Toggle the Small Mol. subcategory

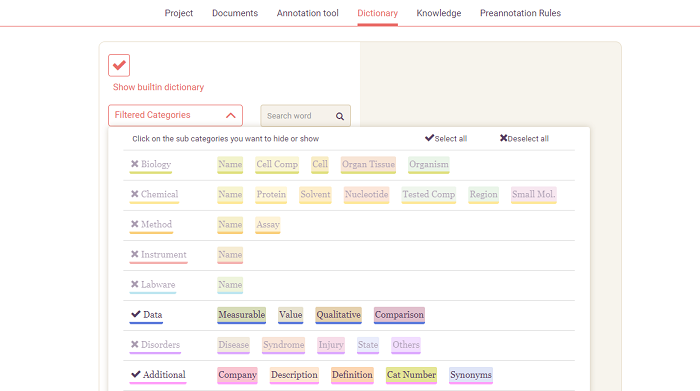pyautogui.click(x=533, y=195)
